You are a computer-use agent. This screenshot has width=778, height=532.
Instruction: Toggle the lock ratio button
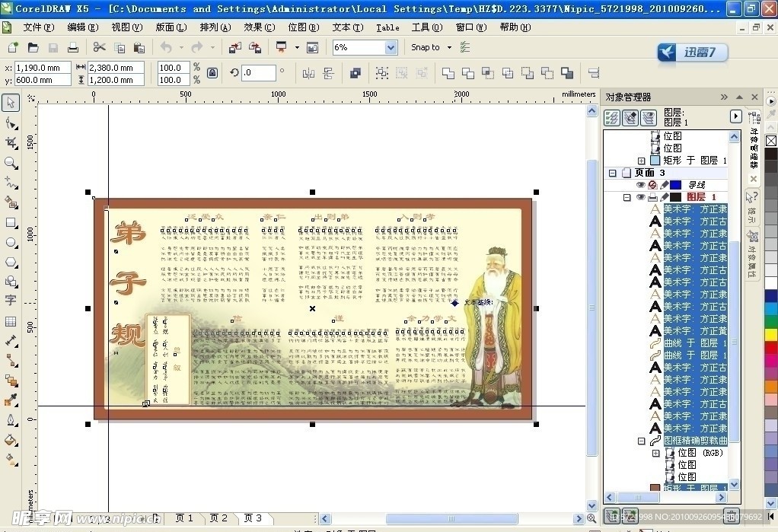212,73
